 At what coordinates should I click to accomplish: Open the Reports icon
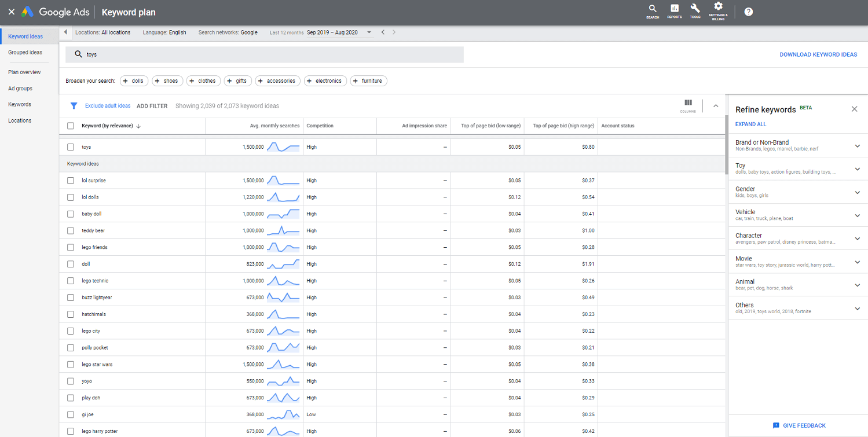point(675,12)
